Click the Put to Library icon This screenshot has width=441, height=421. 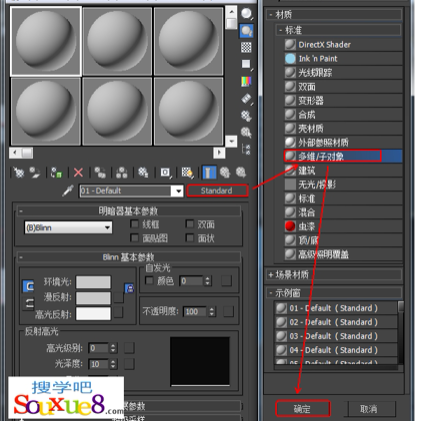143,172
